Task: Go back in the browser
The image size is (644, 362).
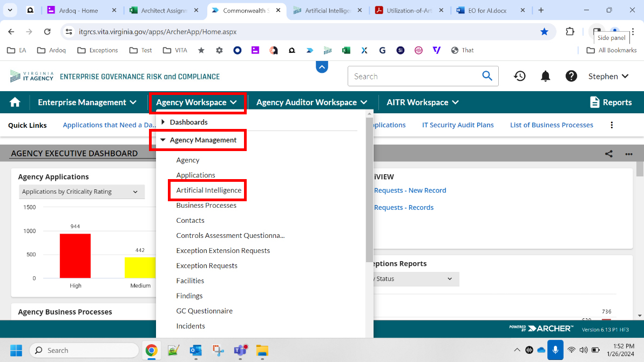Action: [11, 32]
